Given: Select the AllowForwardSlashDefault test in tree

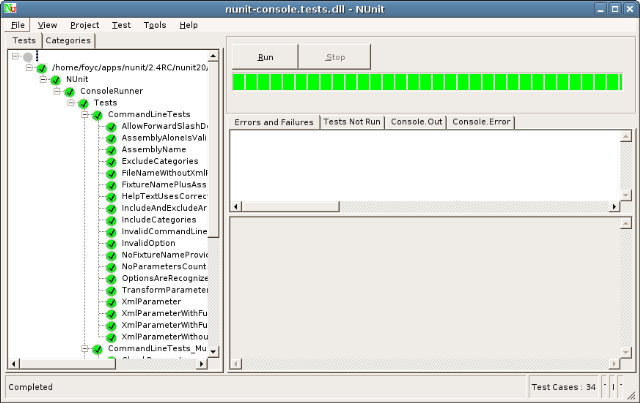Looking at the screenshot, I should point(164,127).
